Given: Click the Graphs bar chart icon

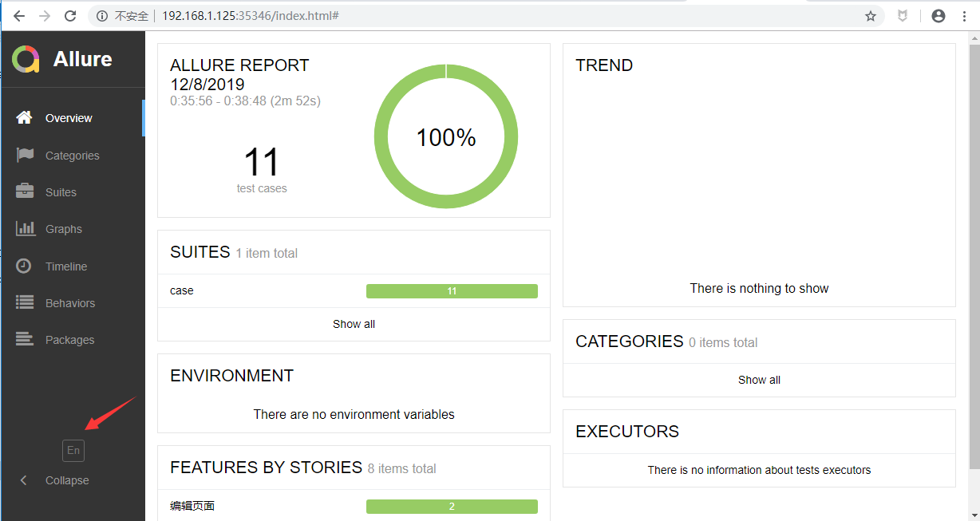Looking at the screenshot, I should point(25,228).
